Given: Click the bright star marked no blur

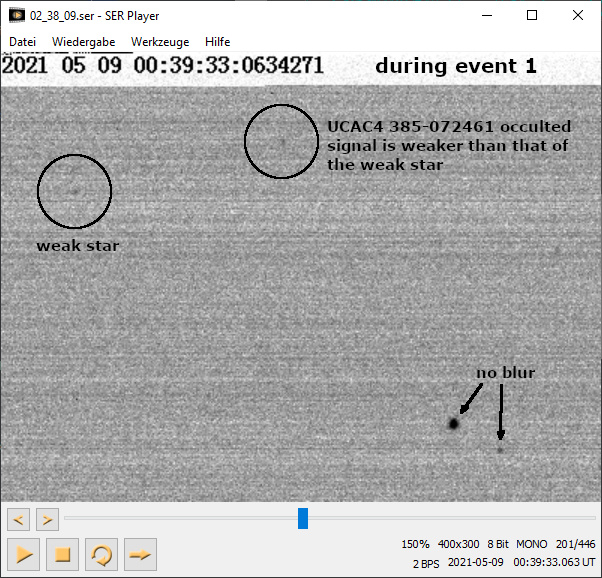Looking at the screenshot, I should coord(453,423).
